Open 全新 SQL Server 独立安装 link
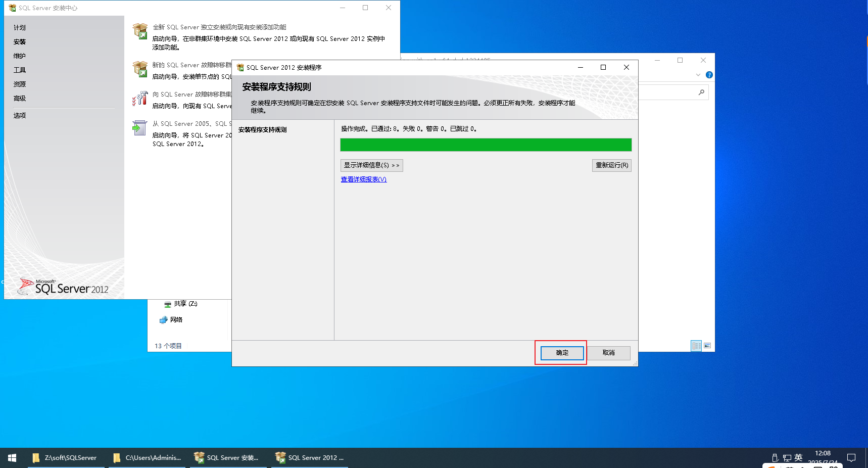This screenshot has width=868, height=468. click(x=219, y=27)
